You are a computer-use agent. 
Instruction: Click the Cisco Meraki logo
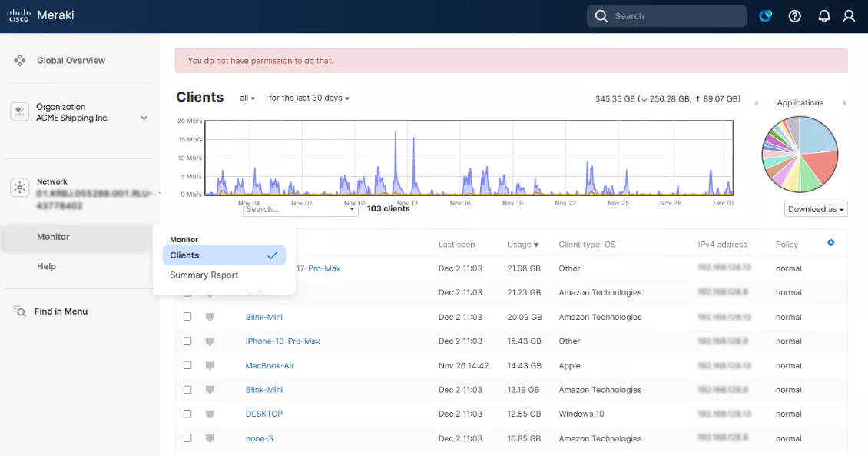[41, 15]
